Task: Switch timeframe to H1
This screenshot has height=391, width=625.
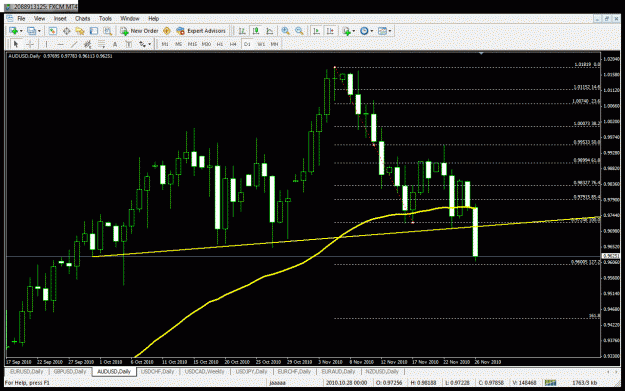Action: click(x=220, y=44)
